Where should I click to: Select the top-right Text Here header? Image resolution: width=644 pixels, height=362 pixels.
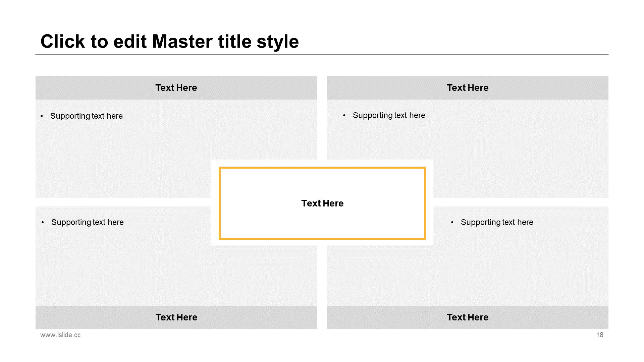pos(468,88)
